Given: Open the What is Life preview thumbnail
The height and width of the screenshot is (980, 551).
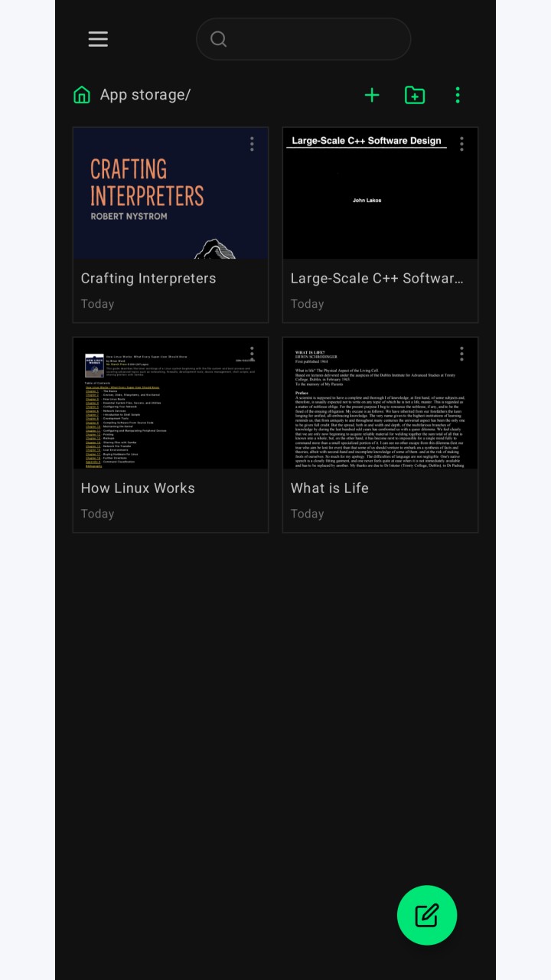Looking at the screenshot, I should pyautogui.click(x=380, y=403).
